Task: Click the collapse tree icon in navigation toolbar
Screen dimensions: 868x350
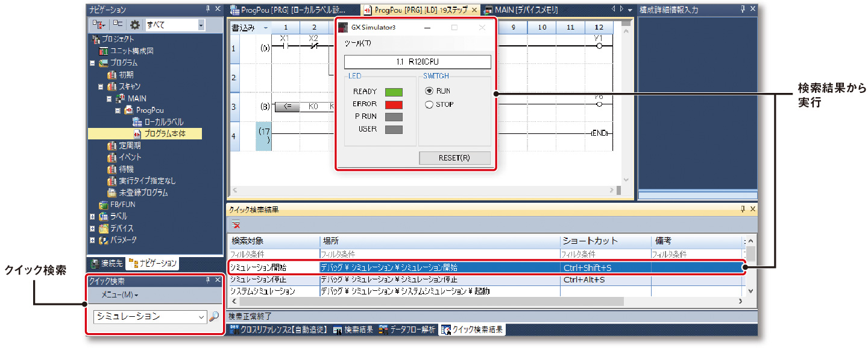Action: coord(118,25)
